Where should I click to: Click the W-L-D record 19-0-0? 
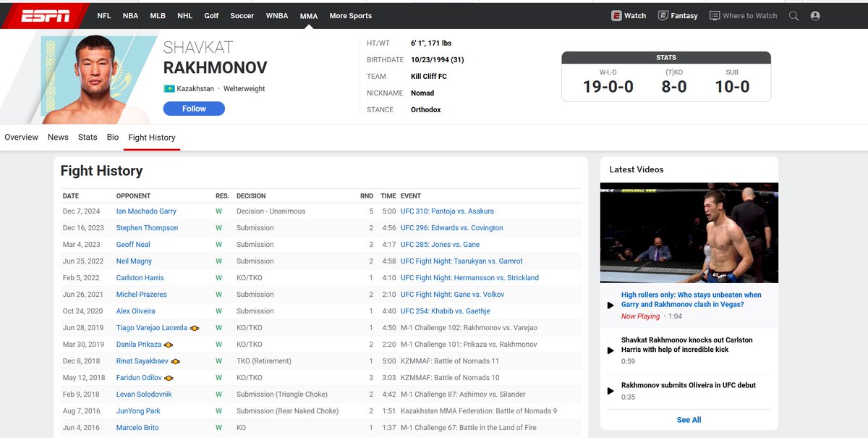(608, 87)
